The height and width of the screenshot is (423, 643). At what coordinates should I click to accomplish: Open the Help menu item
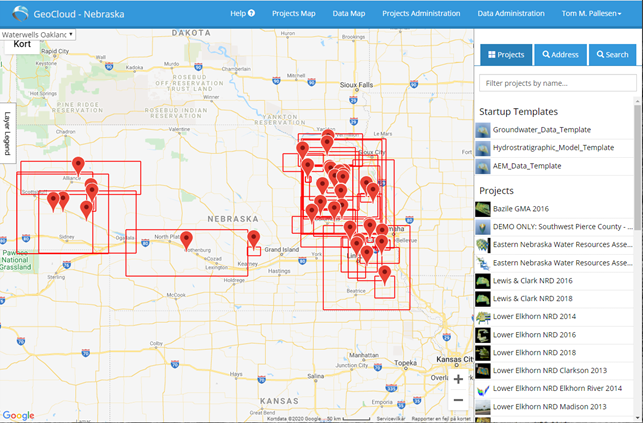[242, 14]
